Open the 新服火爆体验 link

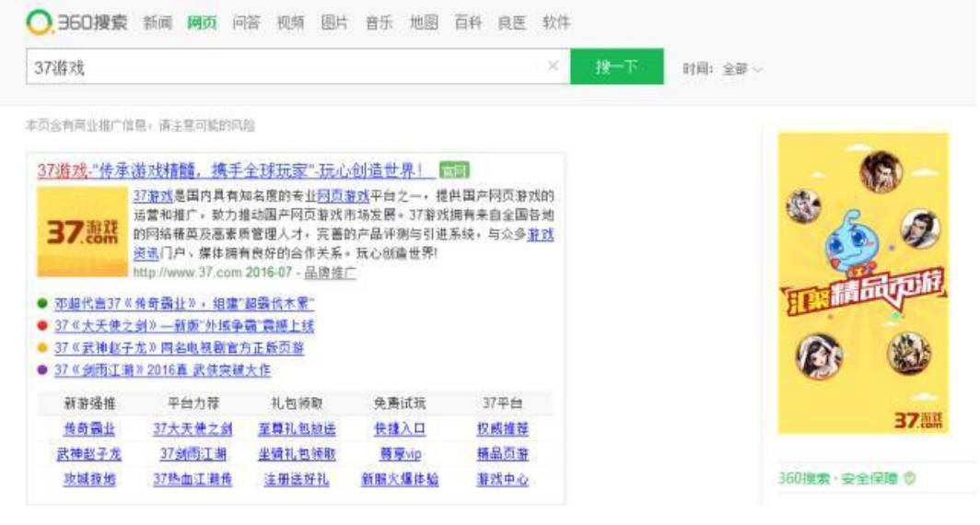click(x=400, y=479)
